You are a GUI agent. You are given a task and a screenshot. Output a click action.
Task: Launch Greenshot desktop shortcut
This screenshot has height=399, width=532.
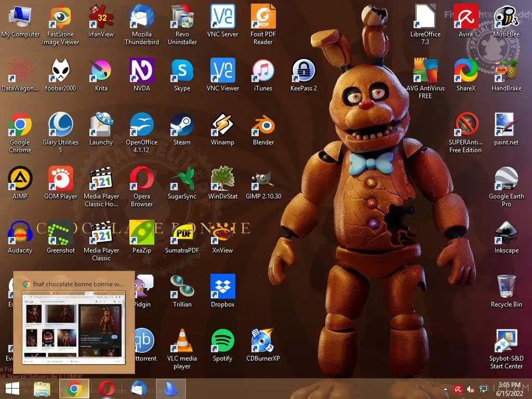pos(60,237)
